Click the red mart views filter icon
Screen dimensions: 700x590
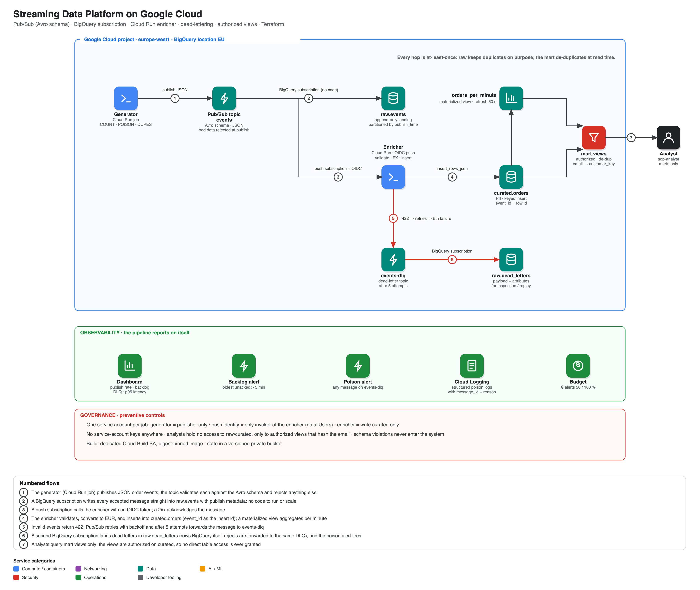(x=594, y=137)
